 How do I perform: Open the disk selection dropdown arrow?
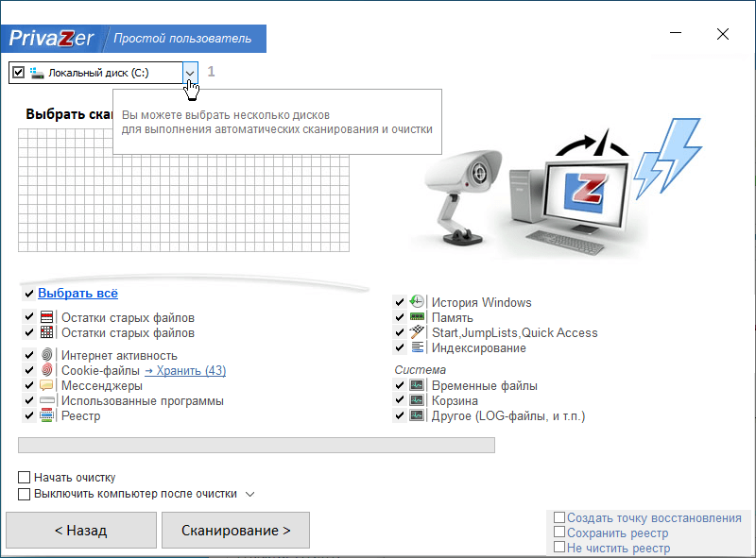(x=190, y=73)
